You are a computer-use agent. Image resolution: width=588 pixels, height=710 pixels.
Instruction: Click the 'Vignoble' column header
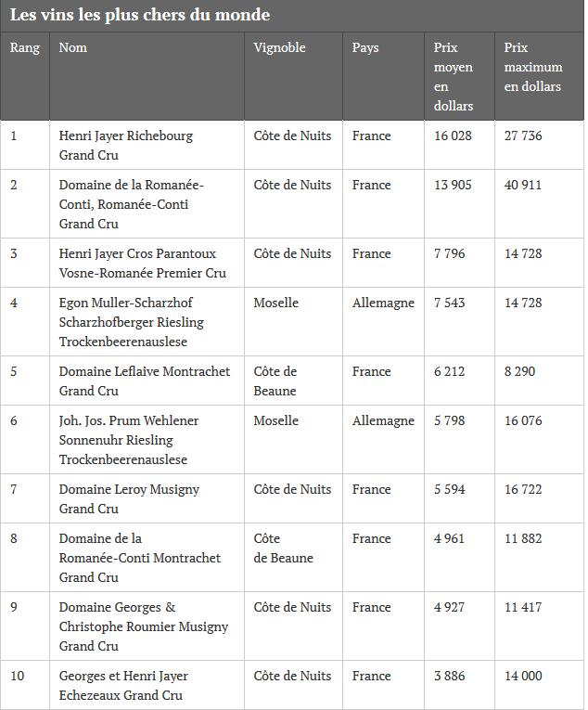[x=279, y=48]
